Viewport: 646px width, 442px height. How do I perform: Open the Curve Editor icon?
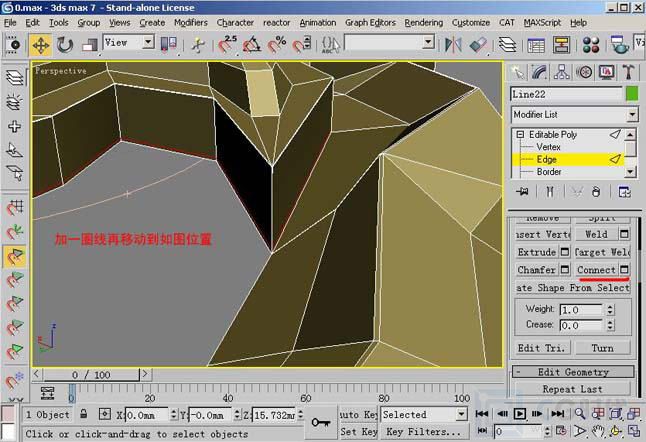[x=536, y=45]
